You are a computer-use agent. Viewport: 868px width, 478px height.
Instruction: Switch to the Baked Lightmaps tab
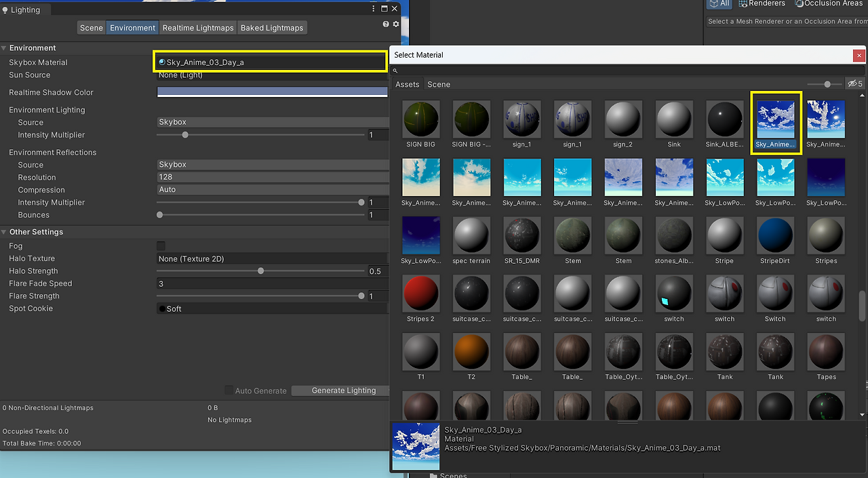[x=272, y=28]
